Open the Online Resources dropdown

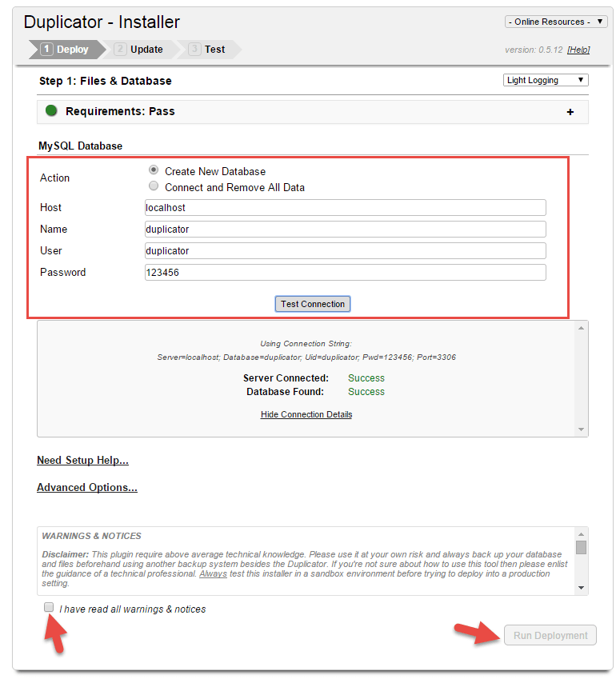[556, 22]
